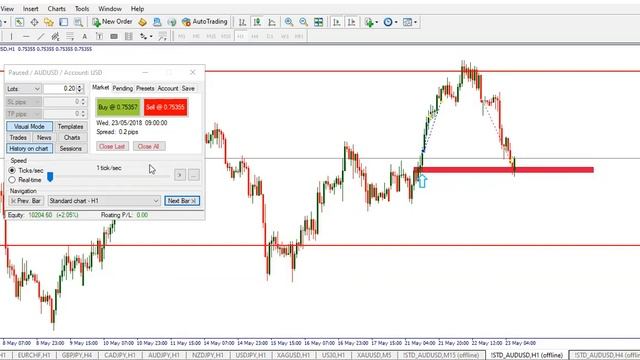Image resolution: width=640 pixels, height=360 pixels.
Task: Select the Fibonacci retracement tool
Action: tap(70, 36)
